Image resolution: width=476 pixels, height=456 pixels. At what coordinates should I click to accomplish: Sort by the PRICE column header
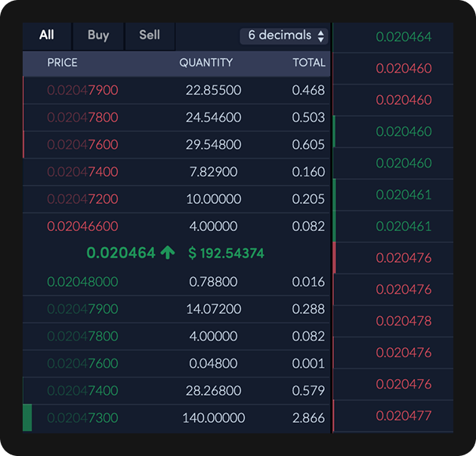point(62,63)
